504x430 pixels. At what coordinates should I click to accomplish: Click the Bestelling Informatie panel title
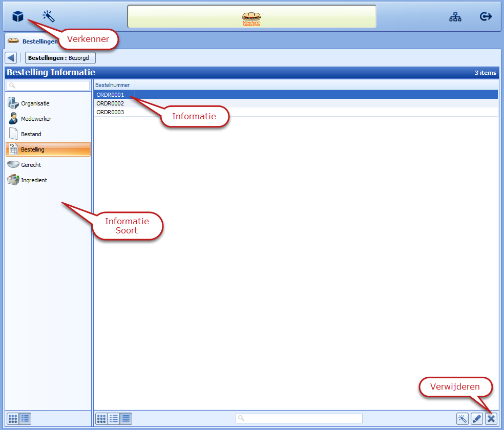pos(51,72)
